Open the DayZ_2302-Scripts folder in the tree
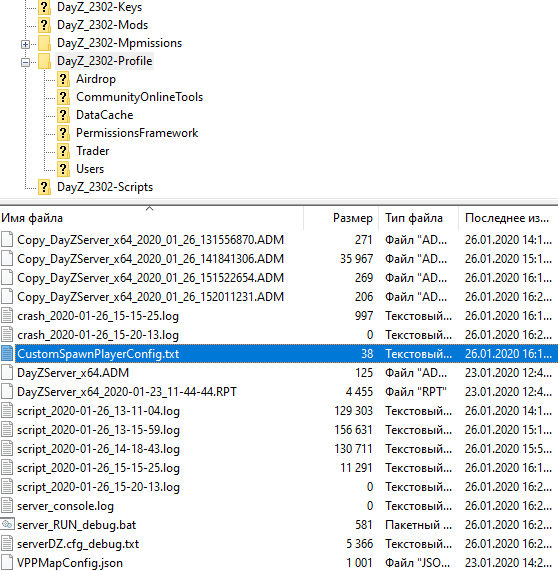Screen dimensions: 558x571 coord(105,187)
